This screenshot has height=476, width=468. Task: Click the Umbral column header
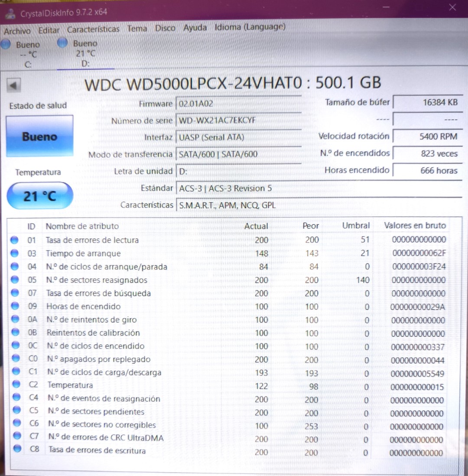(x=356, y=225)
